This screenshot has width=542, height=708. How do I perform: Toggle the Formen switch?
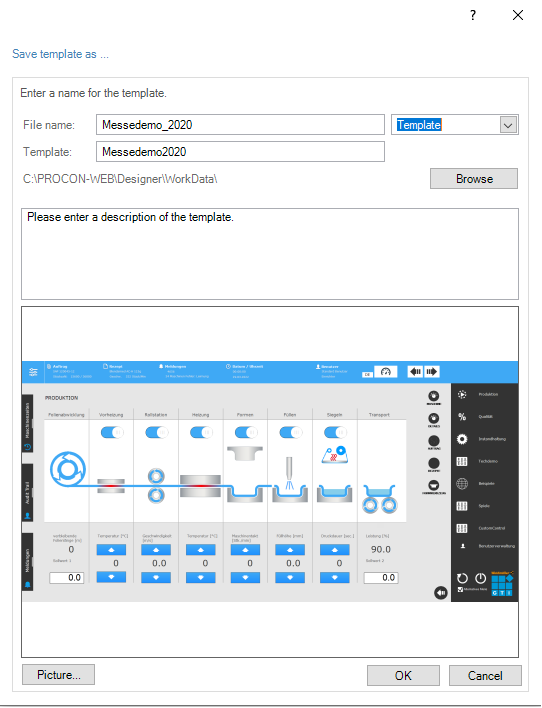[x=246, y=433]
